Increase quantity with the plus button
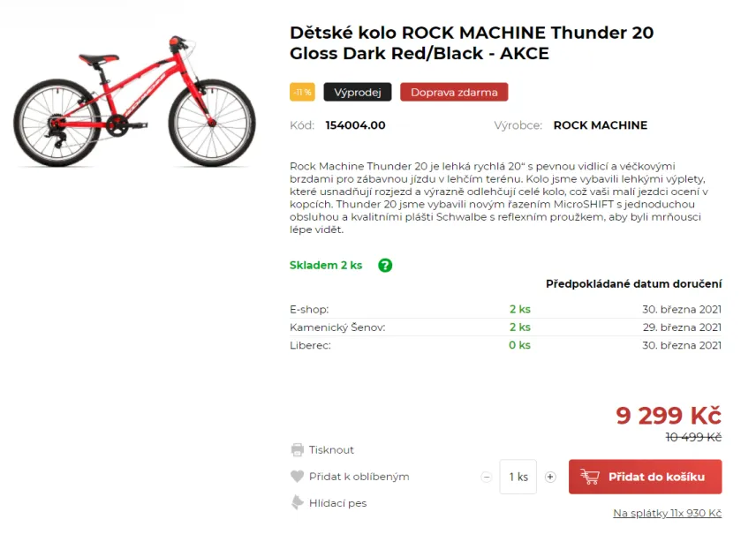Screen dimensions: 756x542 click(x=550, y=477)
